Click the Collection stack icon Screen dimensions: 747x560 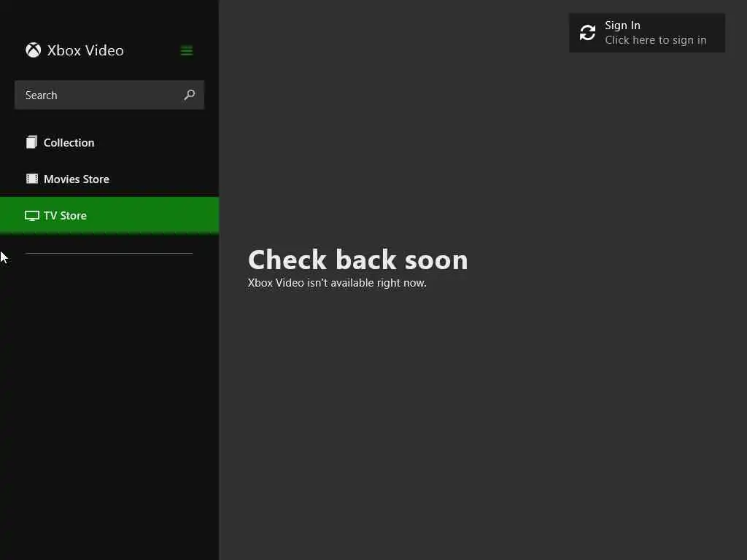click(x=31, y=142)
